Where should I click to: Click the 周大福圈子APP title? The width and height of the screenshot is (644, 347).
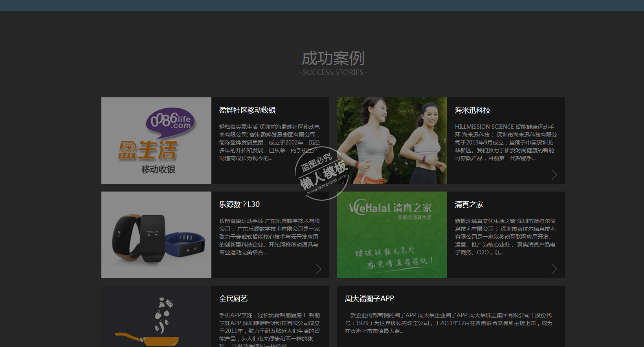coord(369,299)
